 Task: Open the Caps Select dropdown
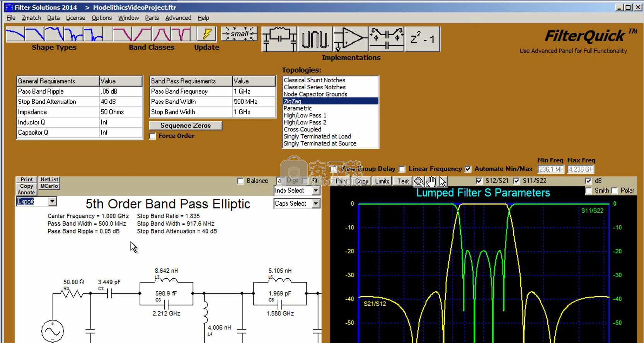(x=316, y=203)
